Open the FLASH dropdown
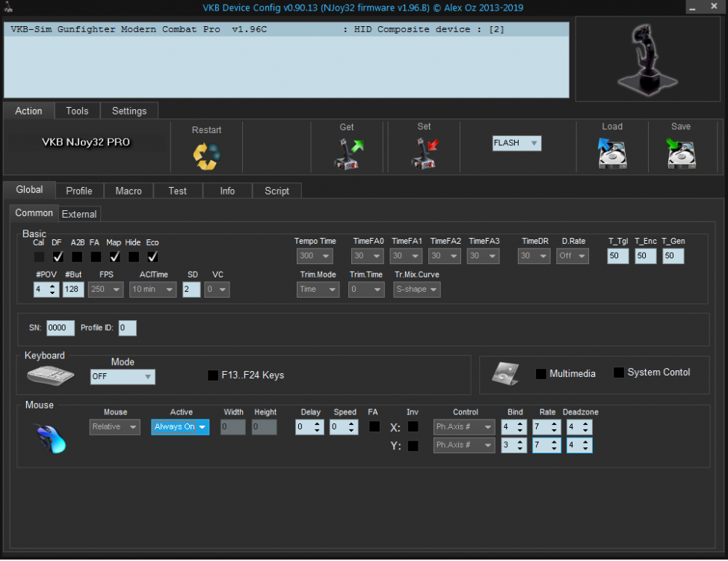Viewport: 728px width, 561px height. coord(516,143)
